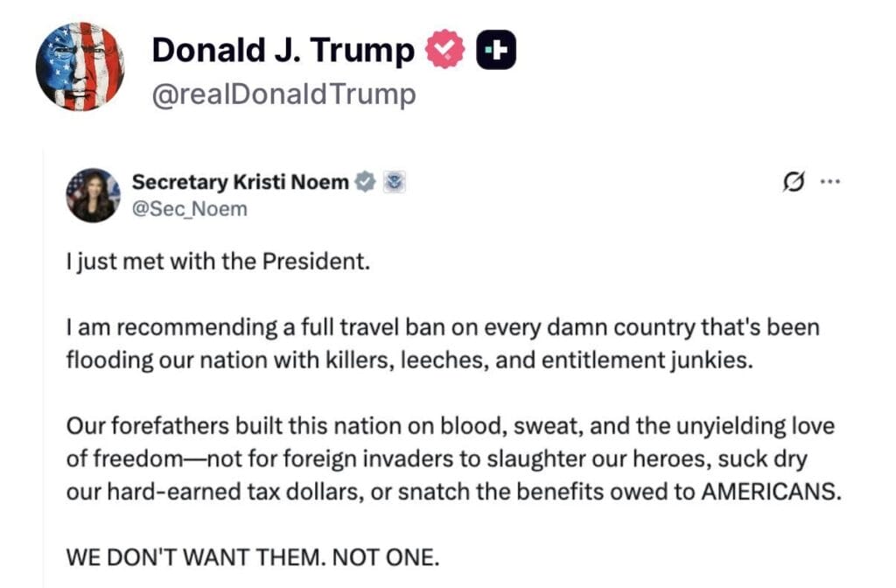Image resolution: width=896 pixels, height=588 pixels.
Task: Click the line beginning "flooding our nation"
Action: [409, 360]
